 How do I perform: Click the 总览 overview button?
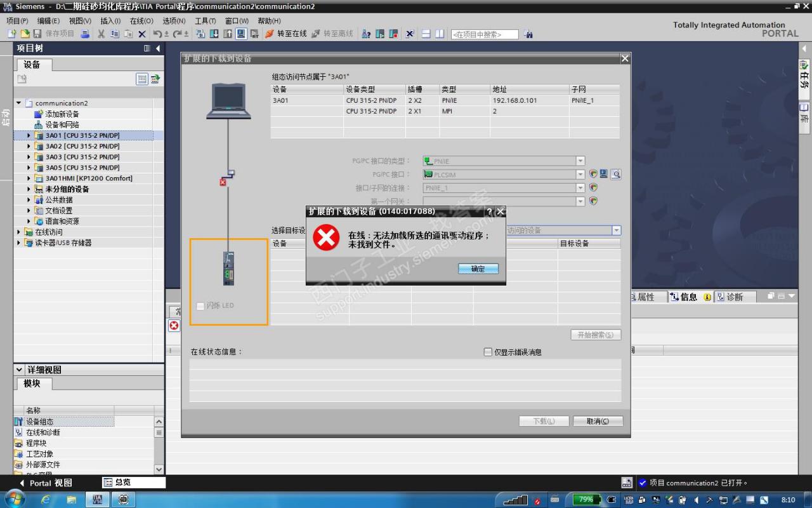pyautogui.click(x=134, y=483)
